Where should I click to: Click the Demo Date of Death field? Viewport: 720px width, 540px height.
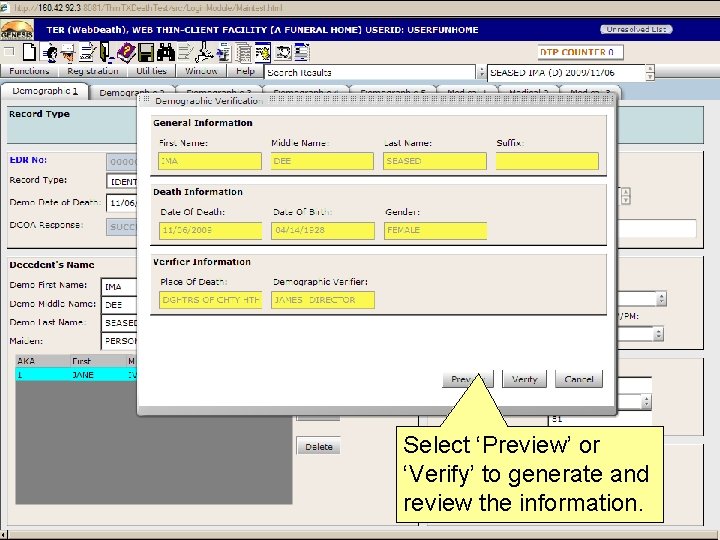click(x=122, y=202)
